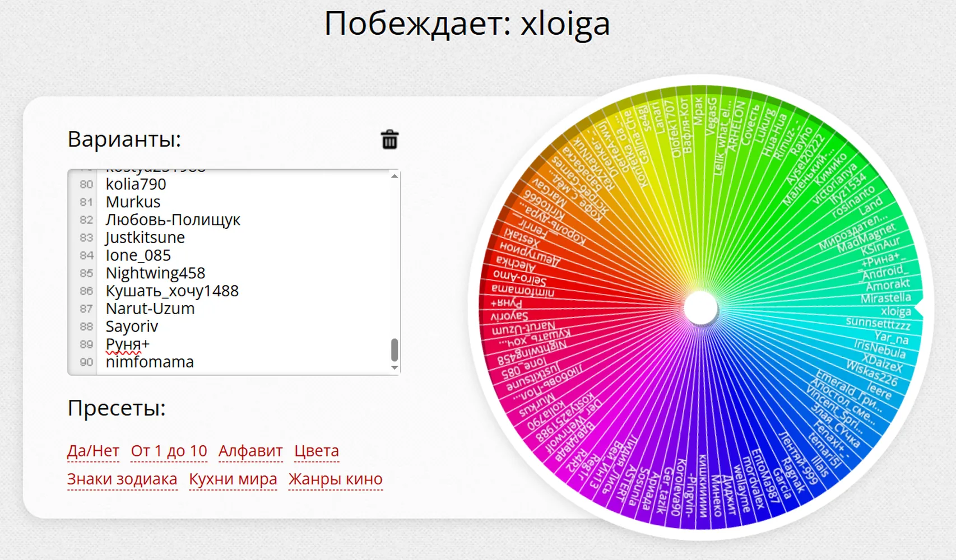Place cursor on Любовь-Полищук line

point(173,220)
